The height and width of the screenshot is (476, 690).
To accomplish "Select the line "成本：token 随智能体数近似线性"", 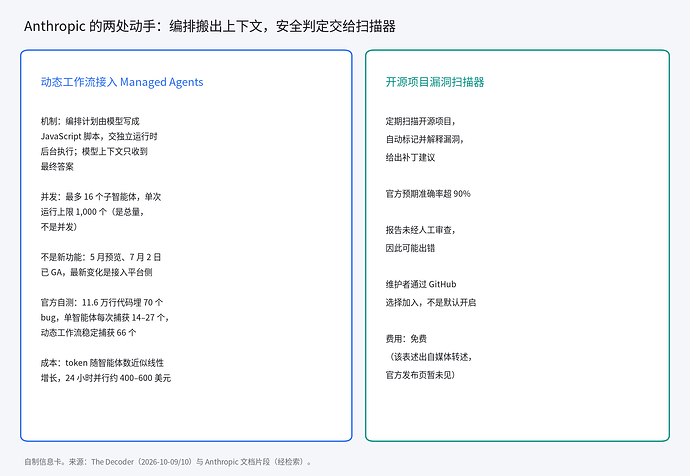I will 102,363.
